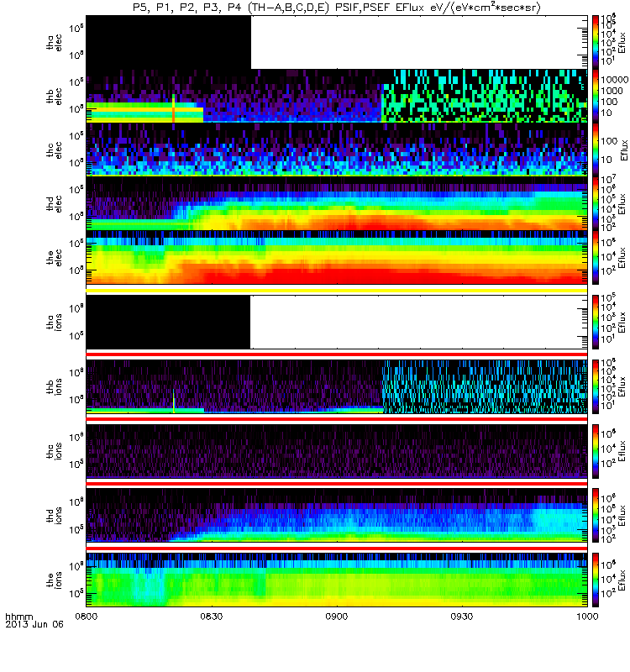Click the '2013 Jun 06' date label

[34, 624]
